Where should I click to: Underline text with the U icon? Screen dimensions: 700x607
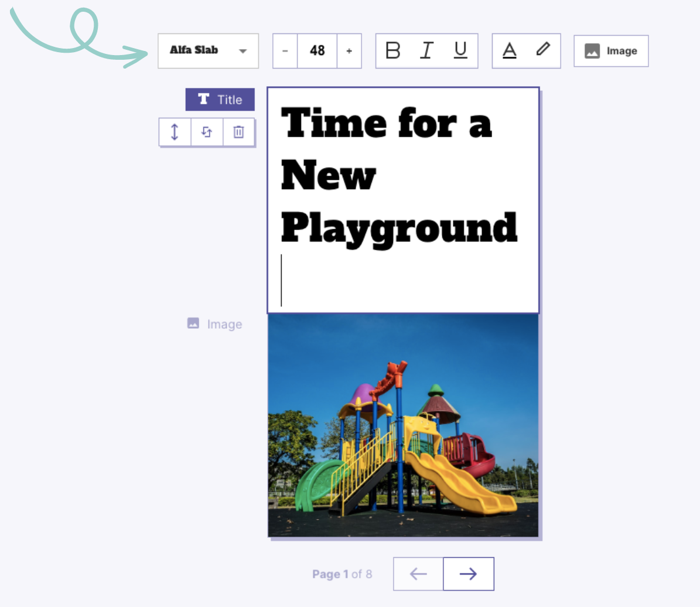coord(460,51)
